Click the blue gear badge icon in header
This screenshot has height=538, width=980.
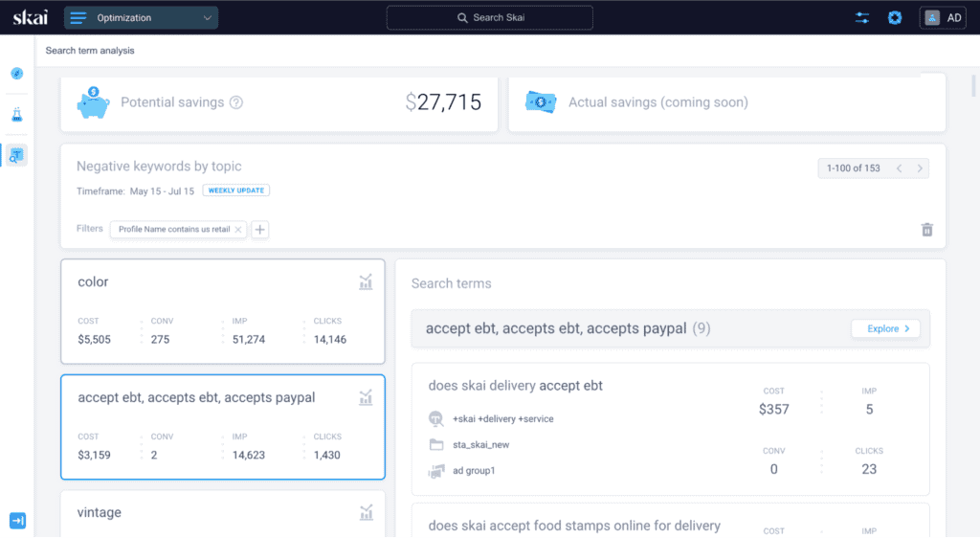[895, 17]
